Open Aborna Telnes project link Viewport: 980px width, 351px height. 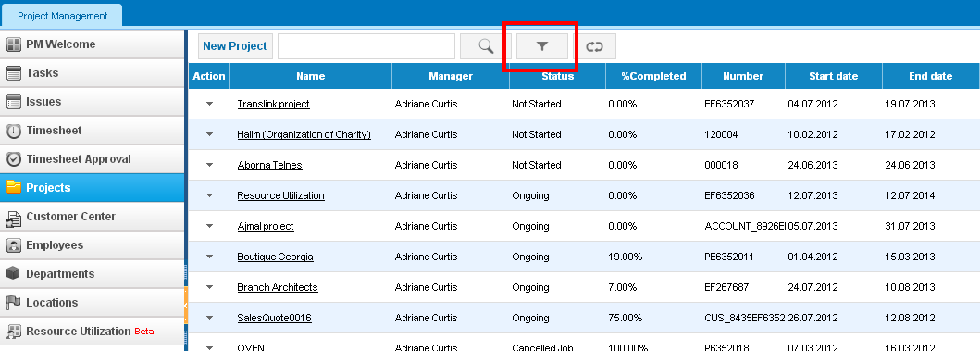click(x=269, y=165)
